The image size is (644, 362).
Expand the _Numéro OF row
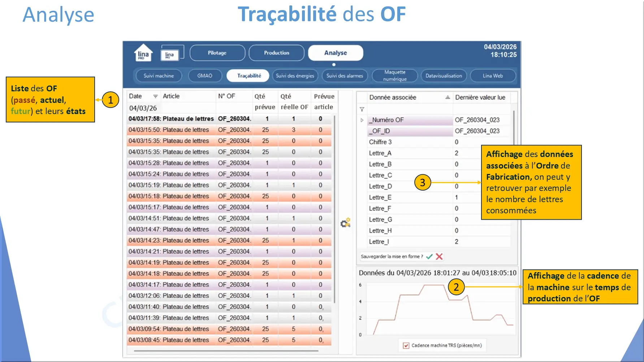click(362, 120)
